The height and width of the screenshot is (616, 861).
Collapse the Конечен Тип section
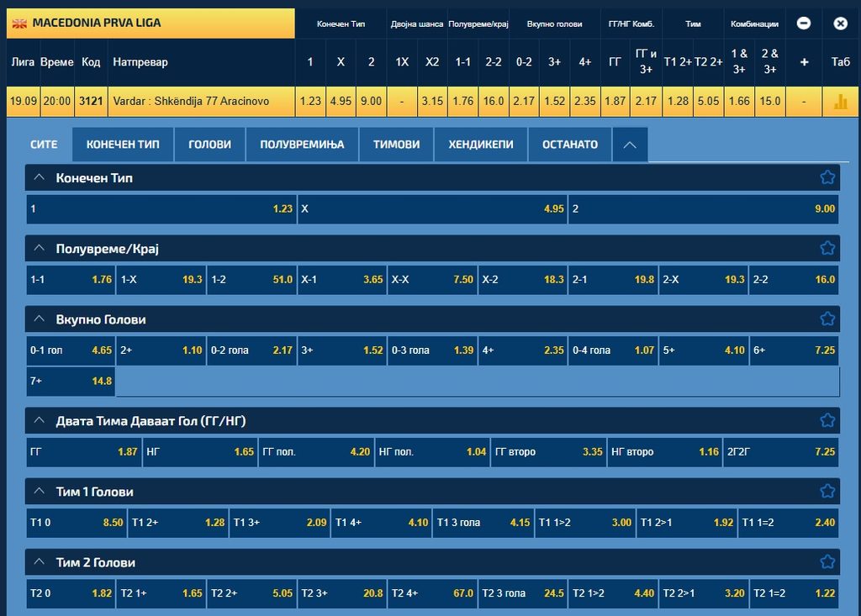click(39, 177)
